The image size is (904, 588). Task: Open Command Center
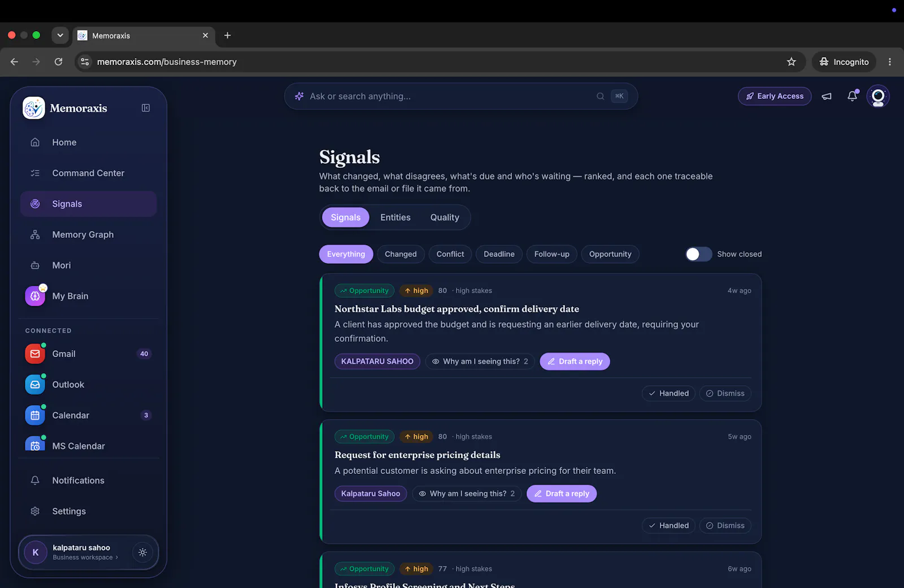tap(89, 173)
